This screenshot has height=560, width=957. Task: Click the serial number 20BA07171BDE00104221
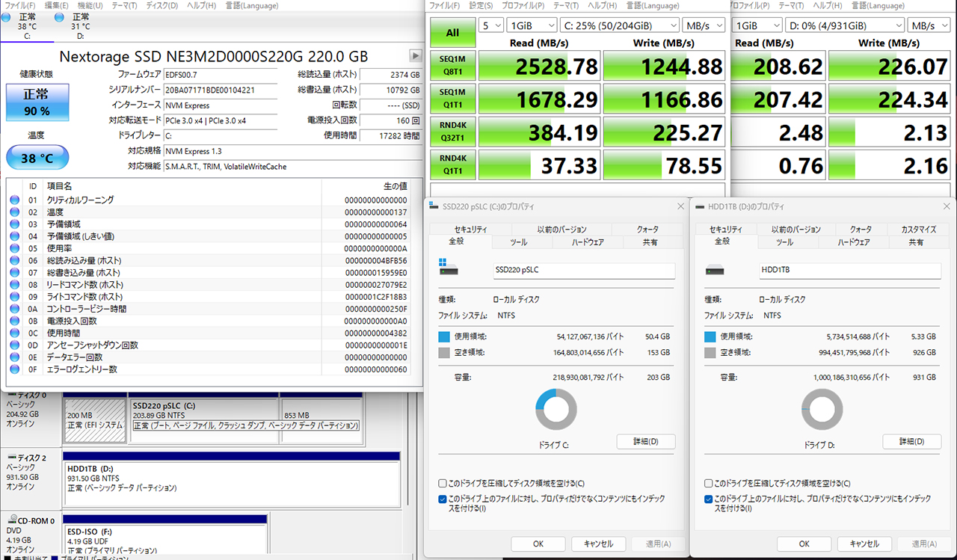point(210,90)
